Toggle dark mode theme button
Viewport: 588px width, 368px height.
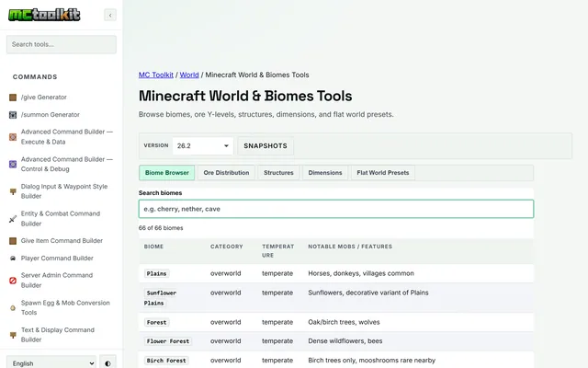(x=108, y=363)
